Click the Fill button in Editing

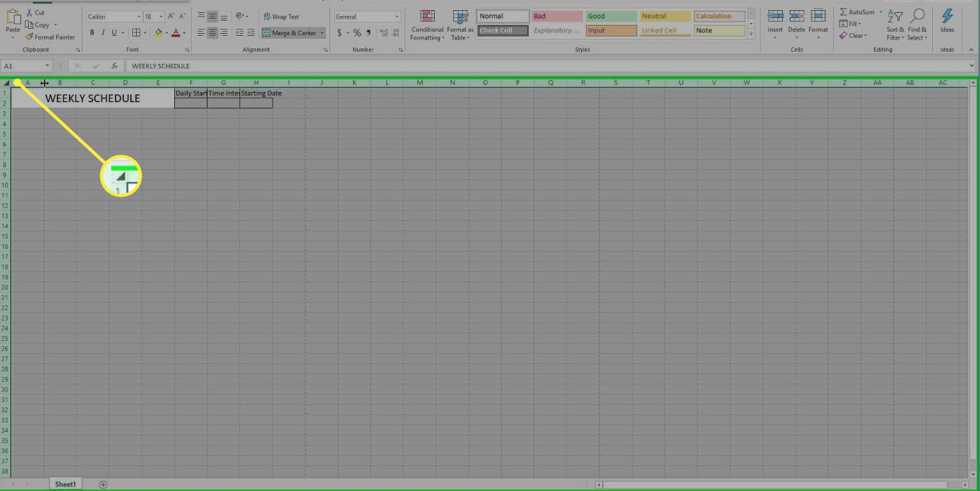(850, 24)
